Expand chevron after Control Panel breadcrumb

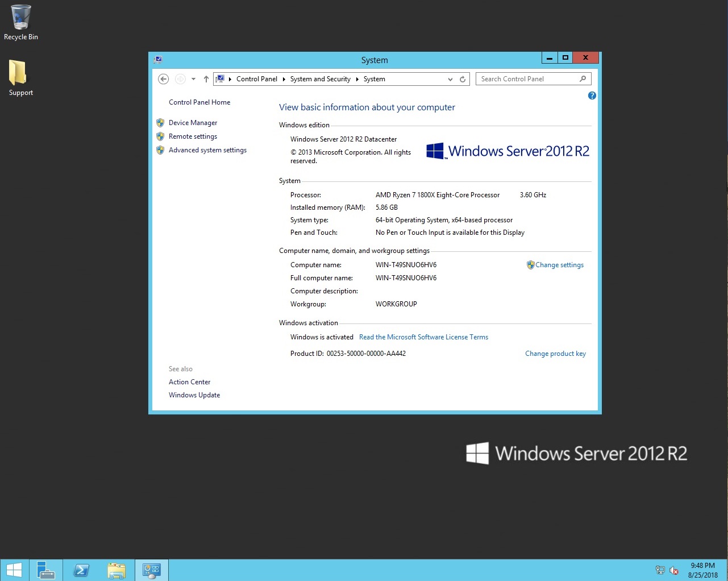tap(284, 79)
